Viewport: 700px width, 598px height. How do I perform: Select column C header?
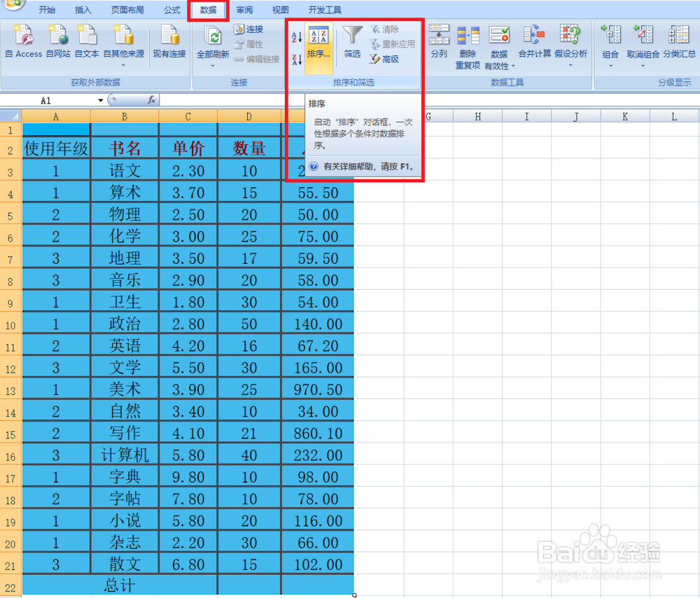coord(188,116)
